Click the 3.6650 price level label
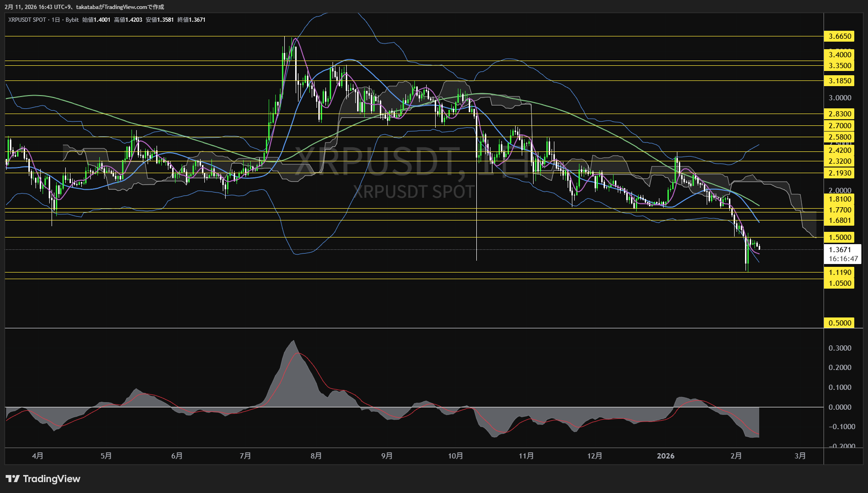This screenshot has height=493, width=868. 840,36
